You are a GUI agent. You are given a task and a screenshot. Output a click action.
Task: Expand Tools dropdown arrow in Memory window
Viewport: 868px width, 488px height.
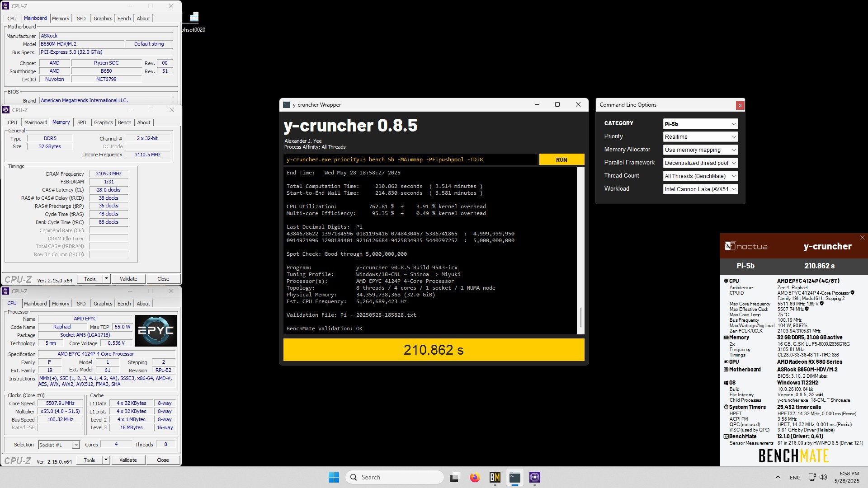coord(106,279)
